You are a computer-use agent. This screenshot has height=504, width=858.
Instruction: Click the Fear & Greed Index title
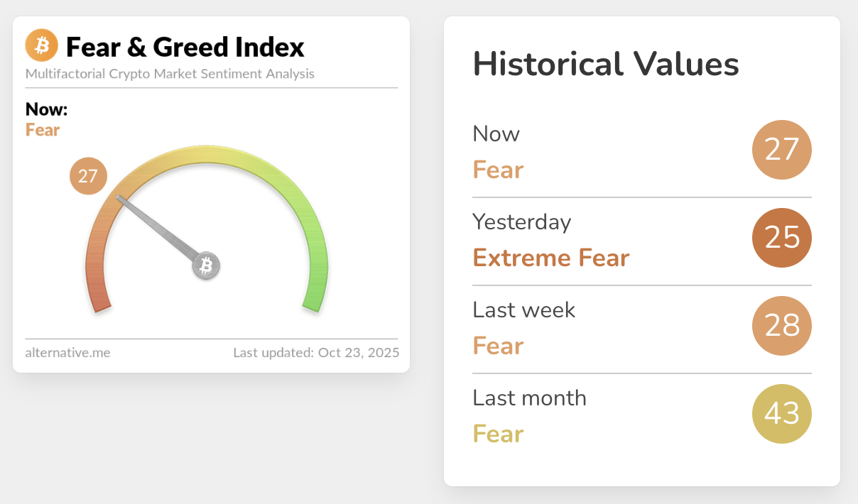pyautogui.click(x=185, y=48)
